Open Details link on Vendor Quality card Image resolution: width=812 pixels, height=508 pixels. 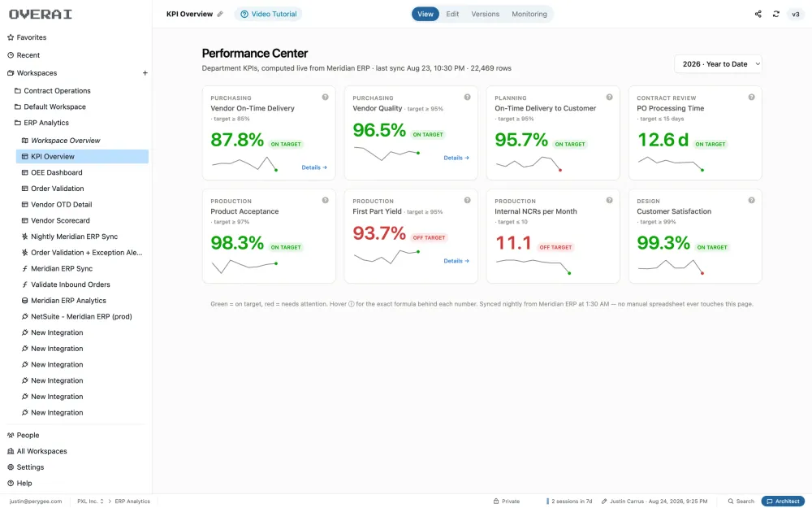456,158
